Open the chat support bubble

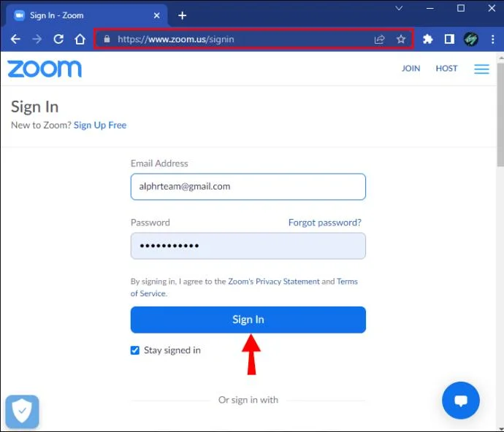point(461,400)
